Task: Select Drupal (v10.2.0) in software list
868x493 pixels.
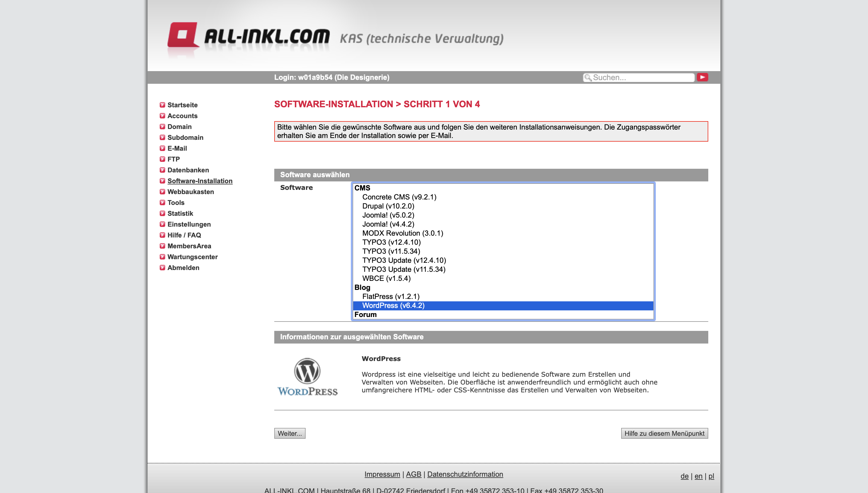Action: [503, 206]
